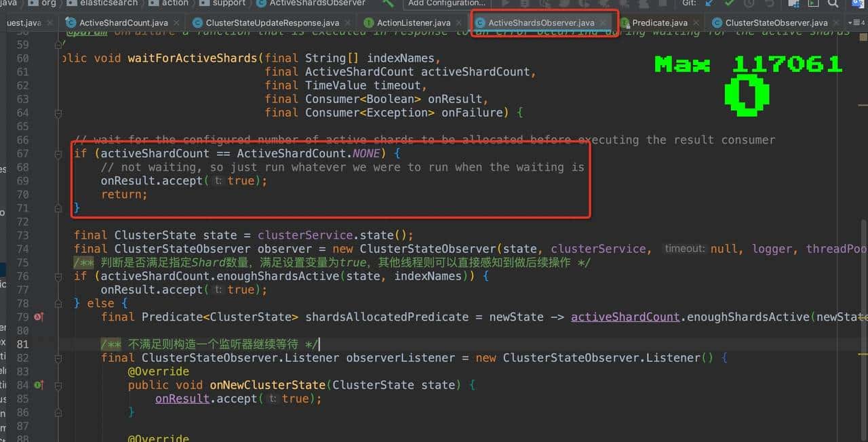The width and height of the screenshot is (868, 442).
Task: Click the Git update project arrow icon
Action: tap(709, 3)
